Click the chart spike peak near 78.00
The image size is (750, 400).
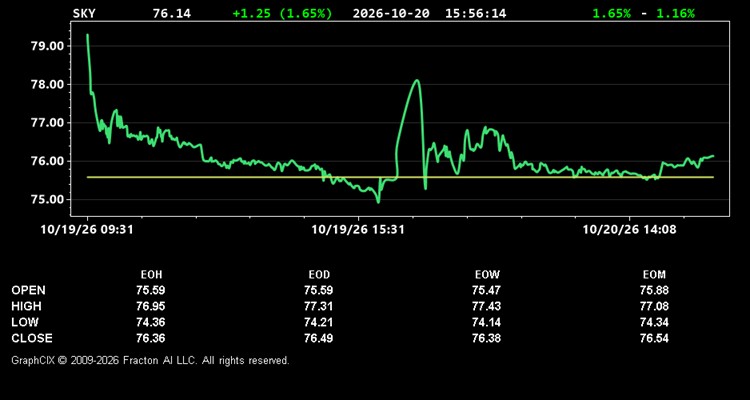point(417,80)
